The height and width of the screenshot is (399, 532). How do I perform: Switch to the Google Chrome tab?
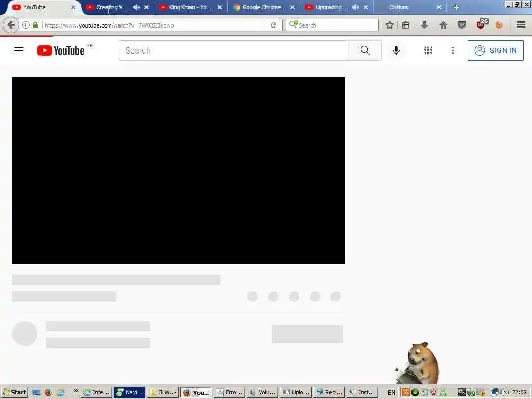[x=264, y=7]
